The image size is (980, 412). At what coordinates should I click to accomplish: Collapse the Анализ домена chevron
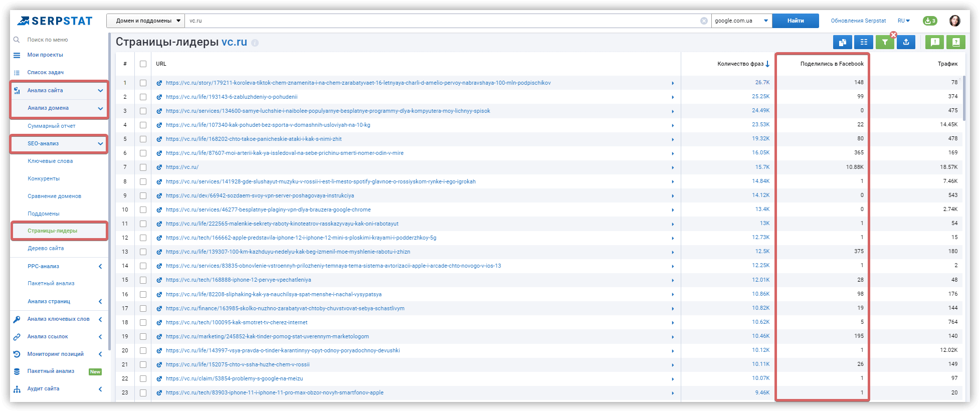[x=100, y=108]
